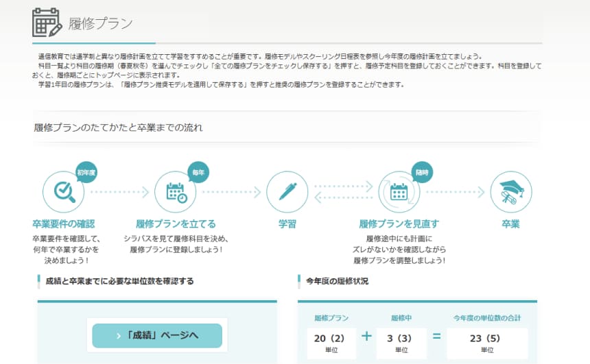The image size is (590, 364).
Task: Click the magnifier checkmark icon for 卒業要件の確認
Action: pyautogui.click(x=63, y=191)
